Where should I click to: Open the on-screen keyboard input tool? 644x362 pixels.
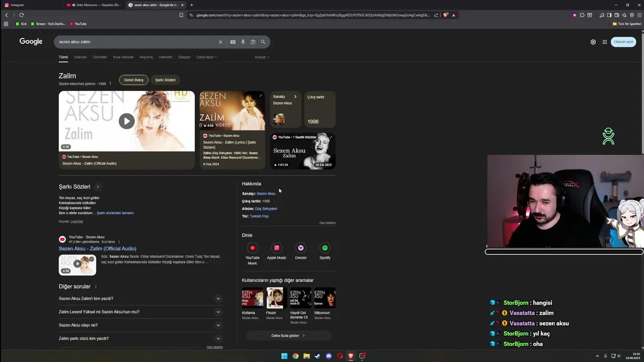(233, 42)
